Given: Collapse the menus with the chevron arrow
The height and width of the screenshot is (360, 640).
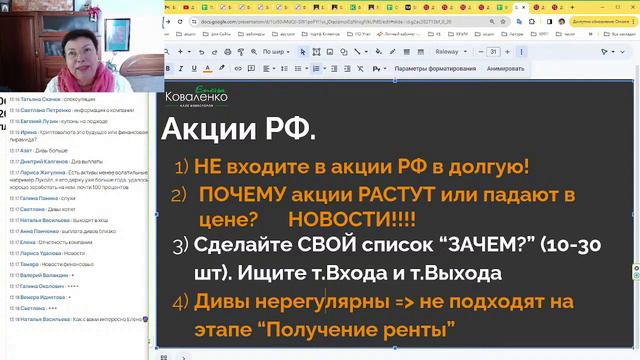Looking at the screenshot, I should [622, 52].
